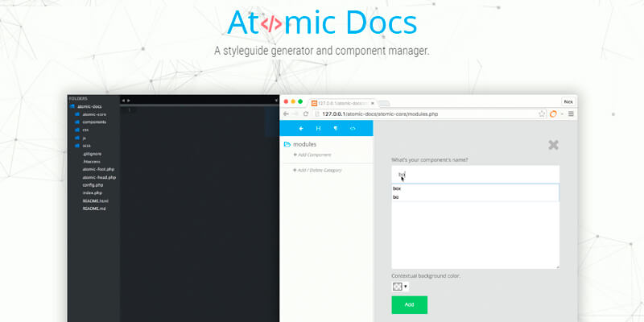Click Add Component link under modules

(312, 155)
